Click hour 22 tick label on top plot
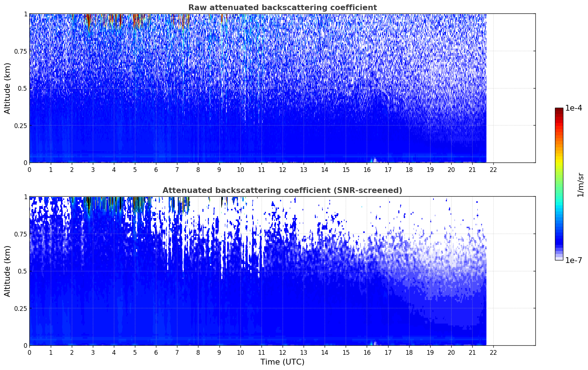This screenshot has height=370, width=588. [x=493, y=170]
